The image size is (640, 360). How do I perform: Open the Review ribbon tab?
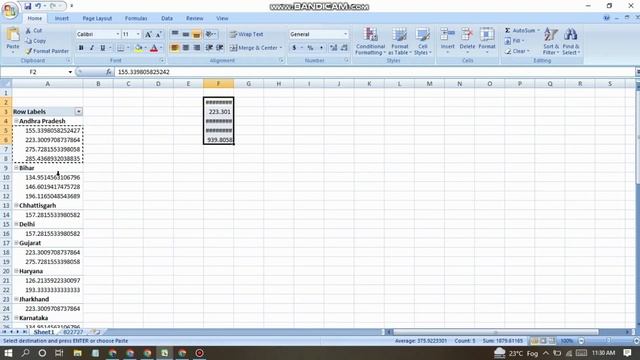(x=194, y=18)
